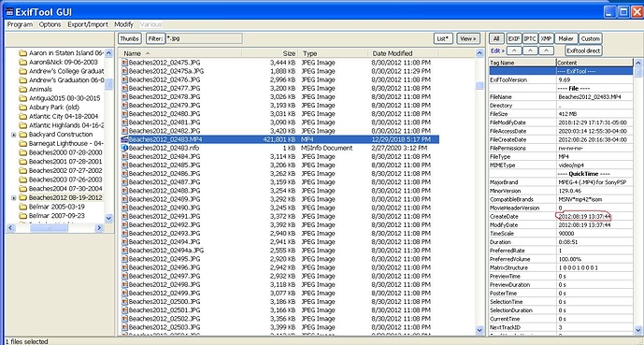This screenshot has height=345, width=644.
Task: Click the first Edit arrow button
Action: pyautogui.click(x=514, y=50)
